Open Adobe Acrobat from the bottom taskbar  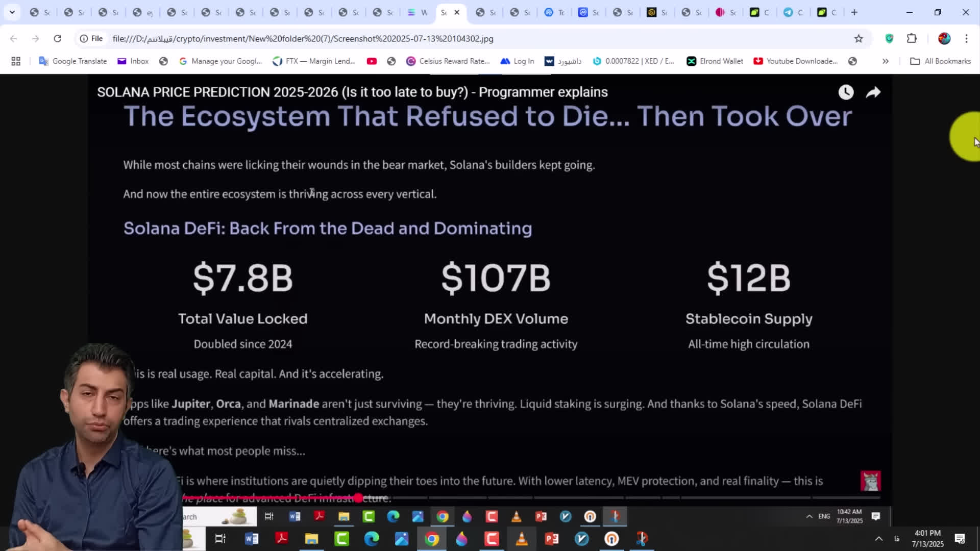[282, 539]
